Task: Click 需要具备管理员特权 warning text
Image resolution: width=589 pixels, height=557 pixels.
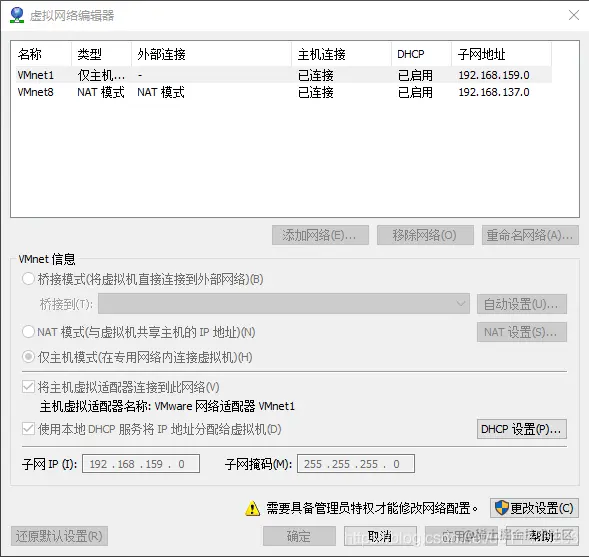Action: (x=372, y=508)
